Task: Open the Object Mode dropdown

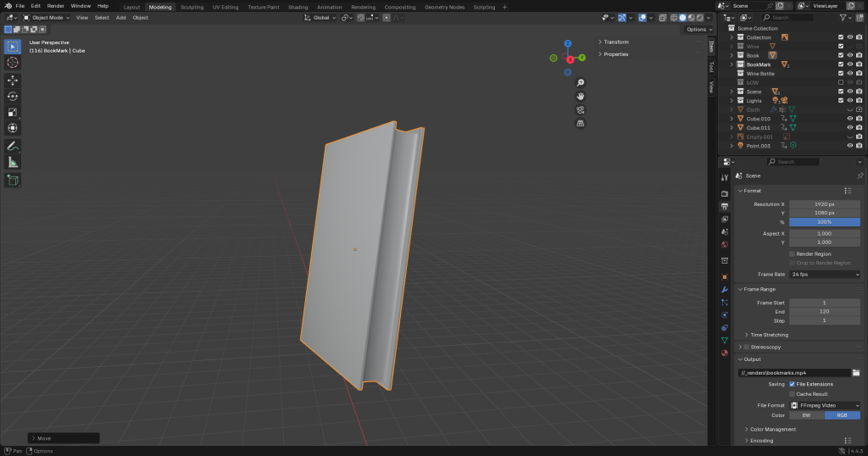Action: [47, 17]
